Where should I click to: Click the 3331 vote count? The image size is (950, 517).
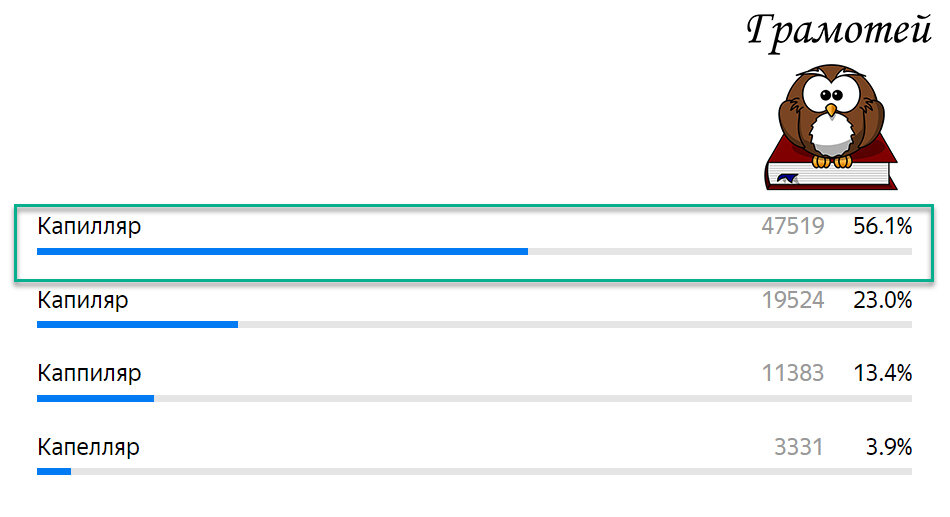tap(798, 447)
